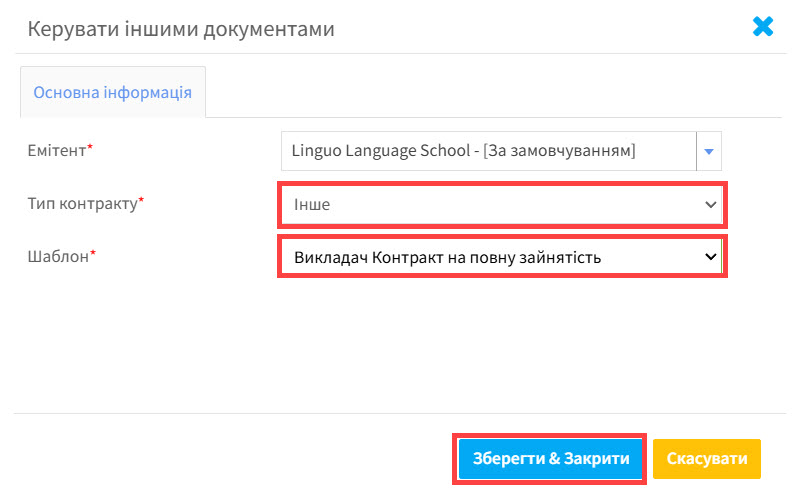Select the Linguo Language School issuer value
Screen dimensions: 800x496
(x=463, y=151)
